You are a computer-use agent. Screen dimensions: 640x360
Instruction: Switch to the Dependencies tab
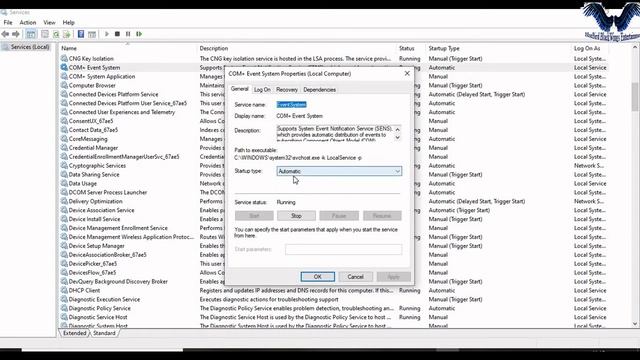coord(320,89)
